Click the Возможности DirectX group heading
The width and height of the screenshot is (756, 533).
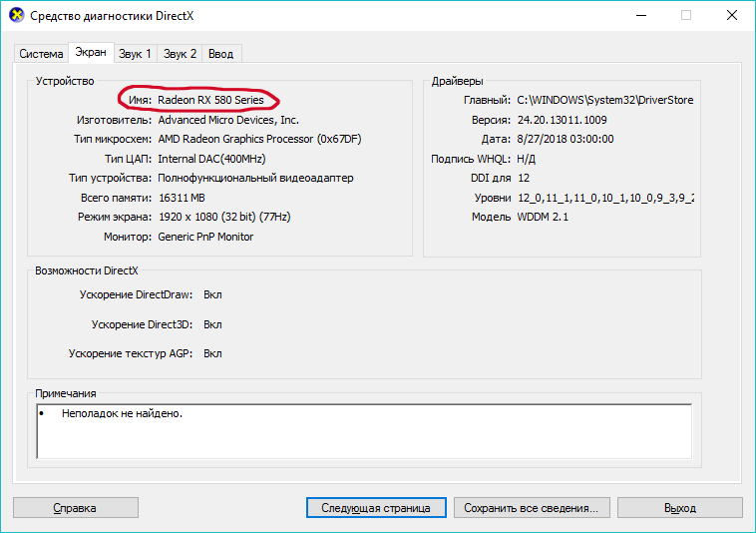pyautogui.click(x=87, y=270)
